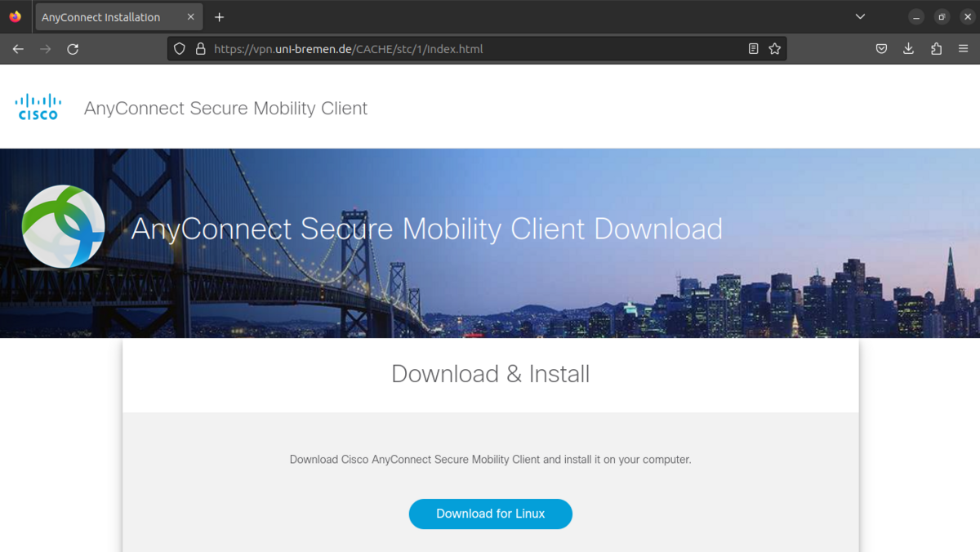Go forward using the forward arrow

point(46,49)
